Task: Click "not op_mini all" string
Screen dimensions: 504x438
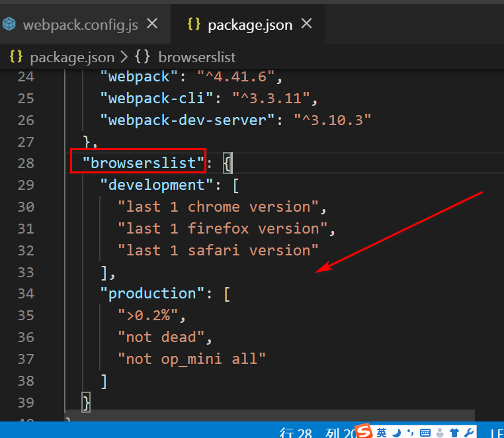Action: (x=192, y=359)
